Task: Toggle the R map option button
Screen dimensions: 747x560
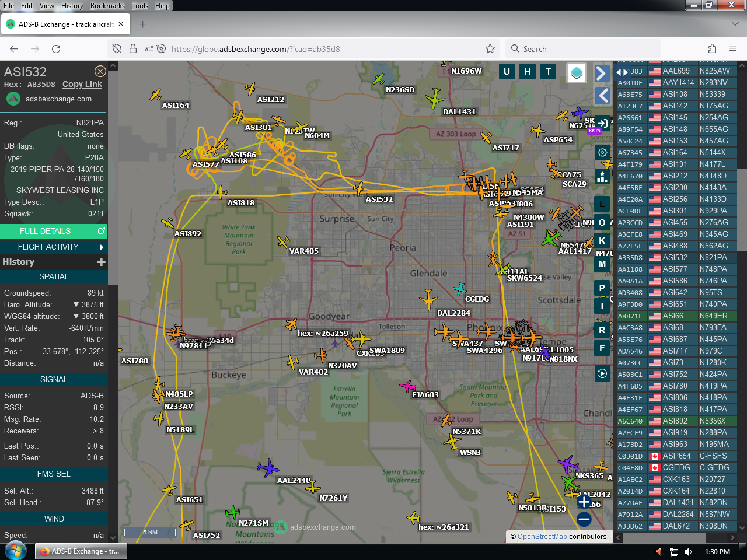Action: [x=602, y=330]
